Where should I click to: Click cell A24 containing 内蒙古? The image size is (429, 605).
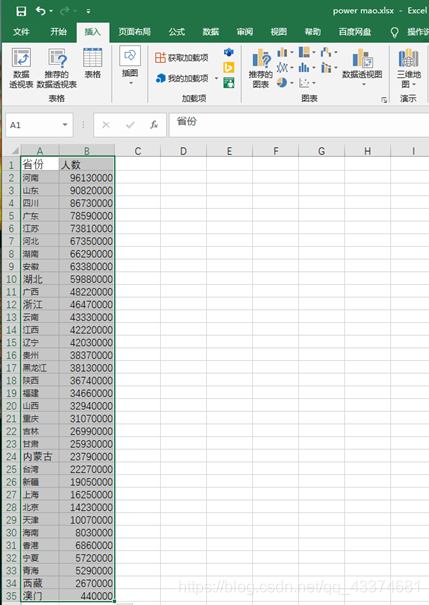tap(40, 456)
